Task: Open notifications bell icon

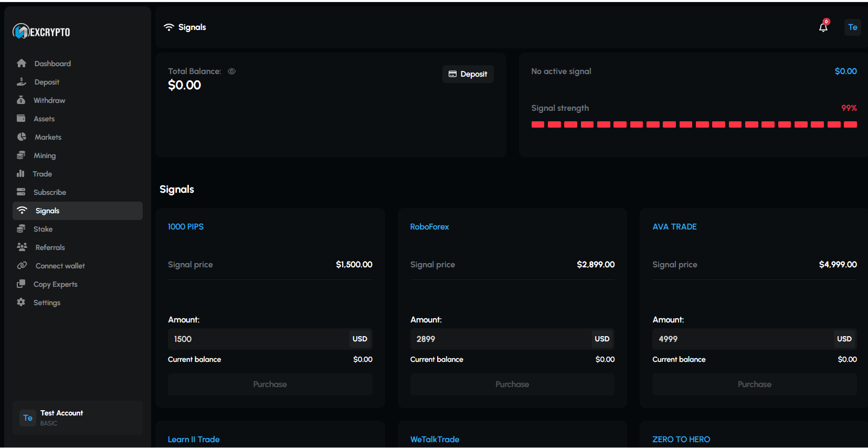Action: [823, 27]
